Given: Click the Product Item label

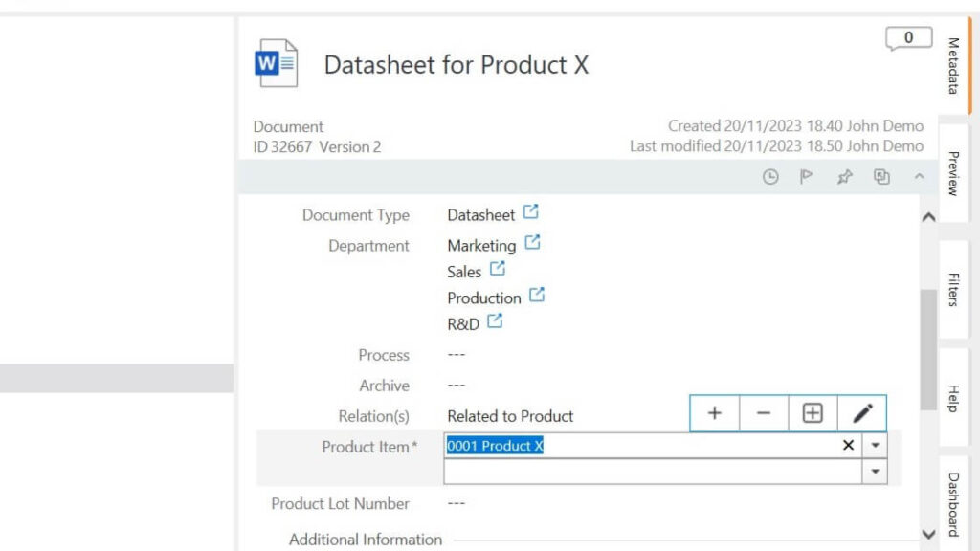Looking at the screenshot, I should tap(369, 447).
